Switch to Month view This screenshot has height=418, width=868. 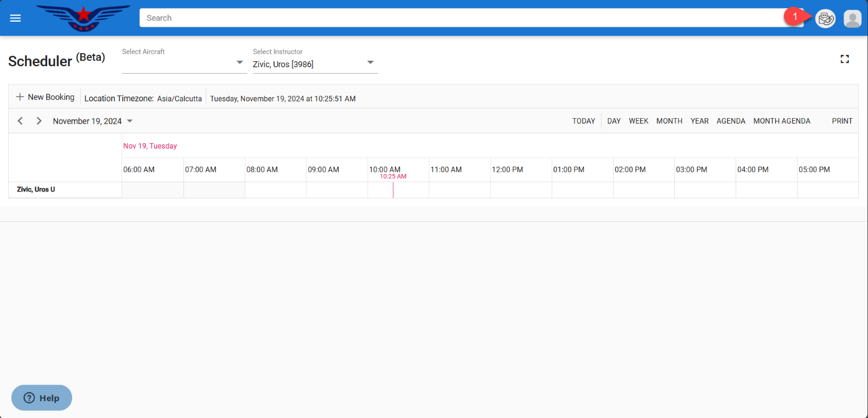click(x=669, y=121)
